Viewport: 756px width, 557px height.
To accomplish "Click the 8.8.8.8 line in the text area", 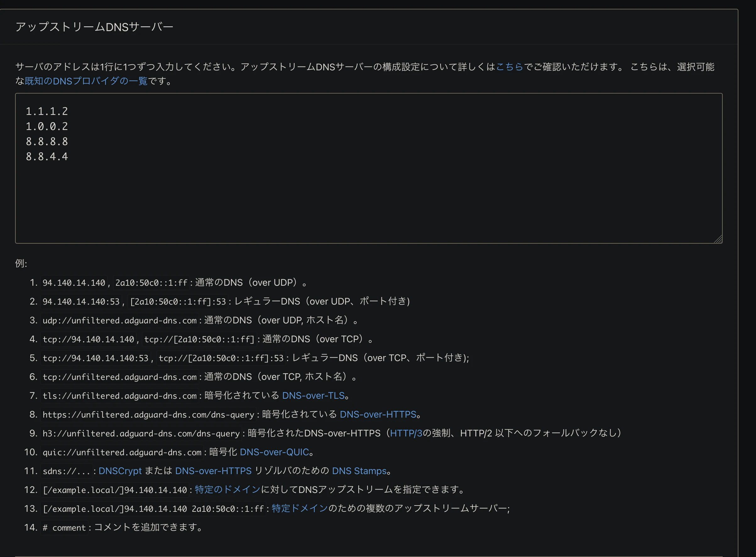I will [47, 142].
